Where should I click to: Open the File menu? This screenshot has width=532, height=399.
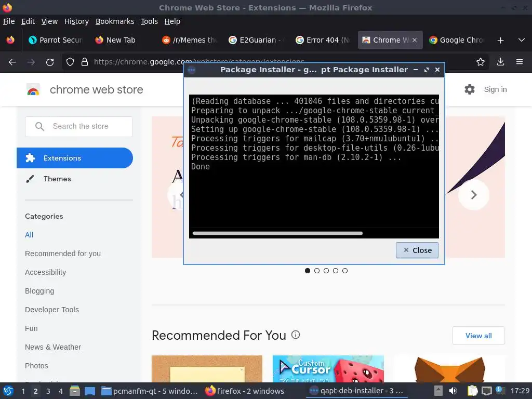(x=9, y=21)
